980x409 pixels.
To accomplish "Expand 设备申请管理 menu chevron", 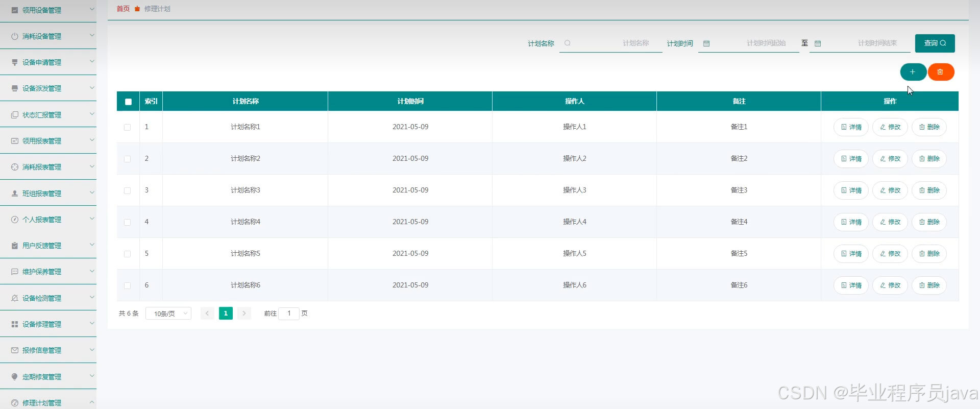I will click(92, 61).
